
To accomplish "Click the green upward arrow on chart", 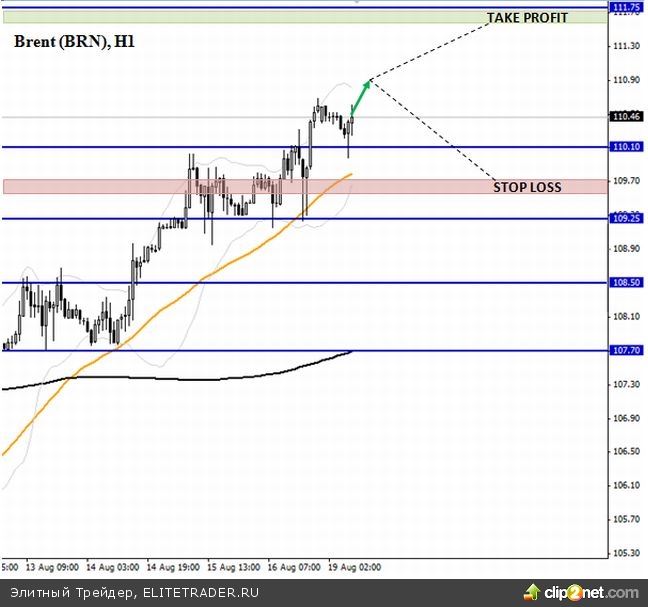I will click(361, 95).
